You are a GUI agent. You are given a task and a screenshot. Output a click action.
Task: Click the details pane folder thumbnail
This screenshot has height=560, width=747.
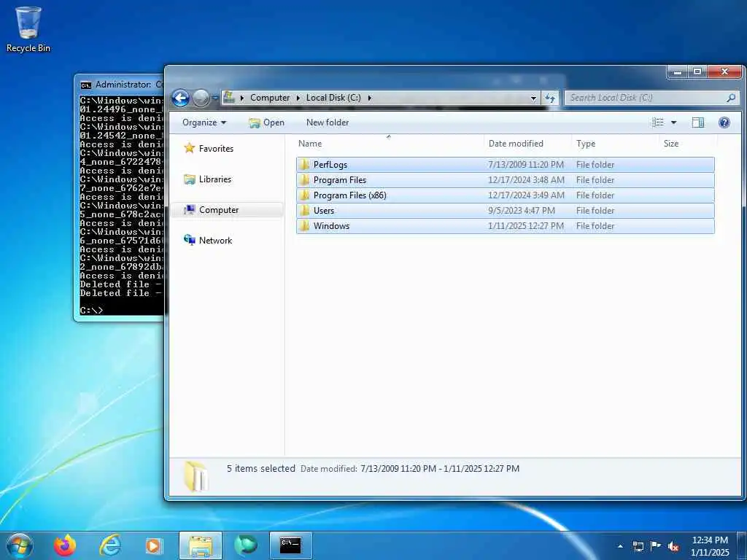[x=196, y=476]
